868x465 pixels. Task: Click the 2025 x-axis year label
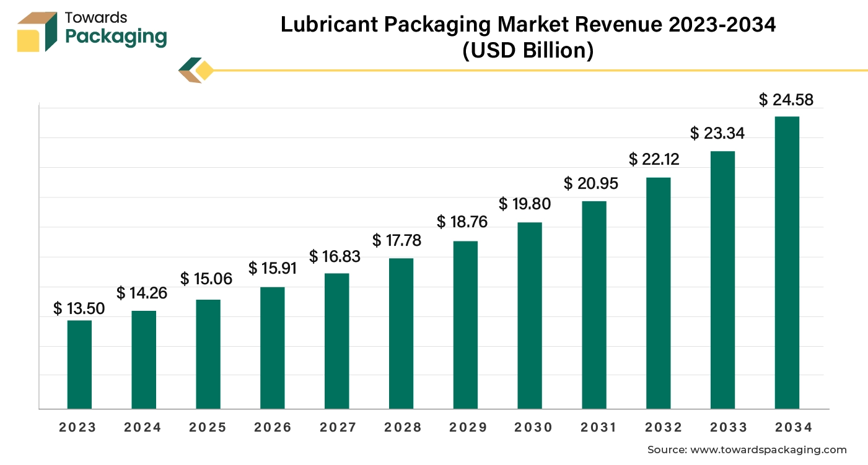point(208,427)
